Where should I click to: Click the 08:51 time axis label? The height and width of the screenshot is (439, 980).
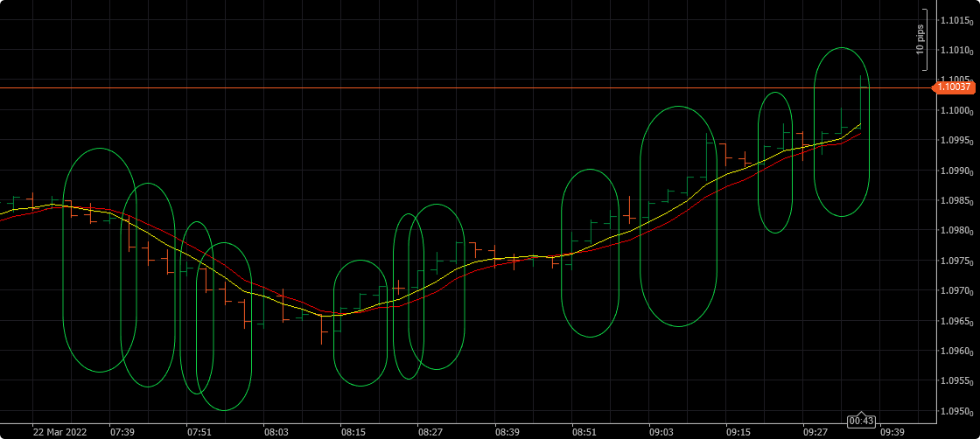pyautogui.click(x=584, y=431)
